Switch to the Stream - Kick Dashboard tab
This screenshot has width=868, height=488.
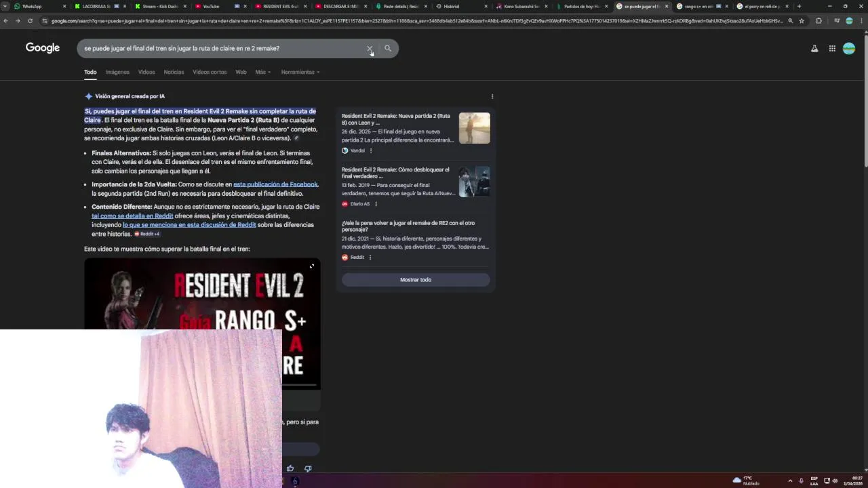tap(159, 6)
